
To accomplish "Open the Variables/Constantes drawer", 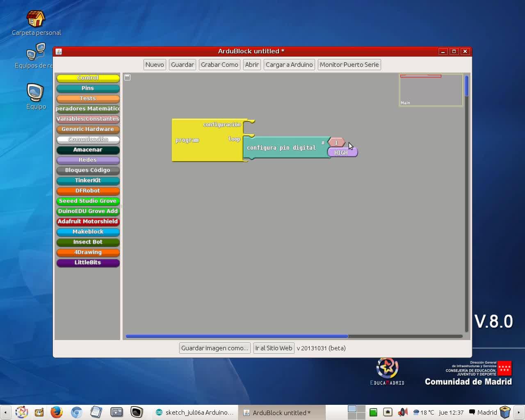I will 88,119.
